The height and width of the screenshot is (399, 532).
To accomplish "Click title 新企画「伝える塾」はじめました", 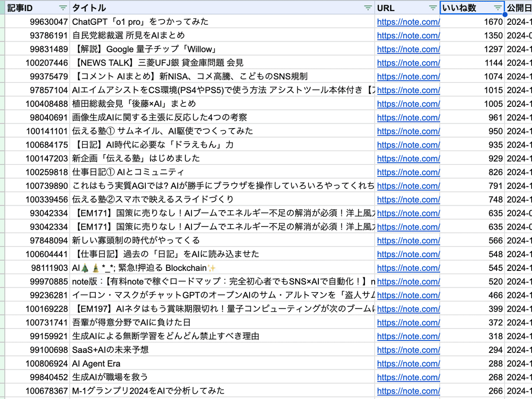I will pos(136,159).
